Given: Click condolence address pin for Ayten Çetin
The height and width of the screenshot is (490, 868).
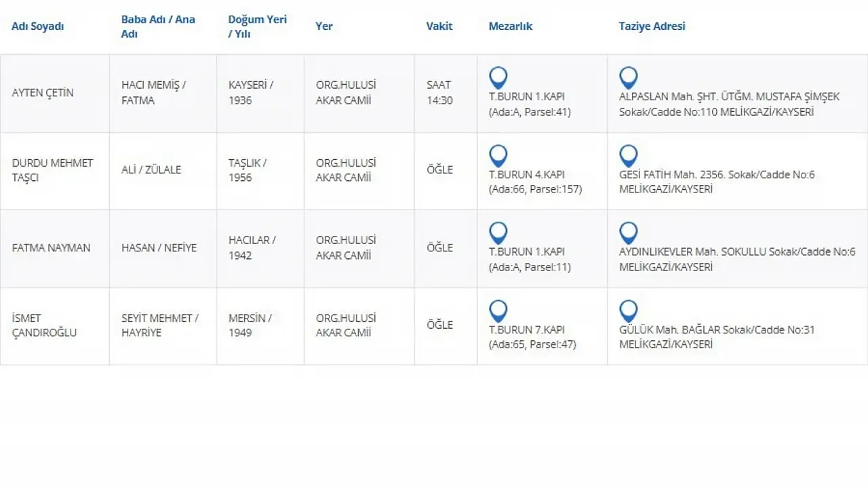Looking at the screenshot, I should coord(629,78).
